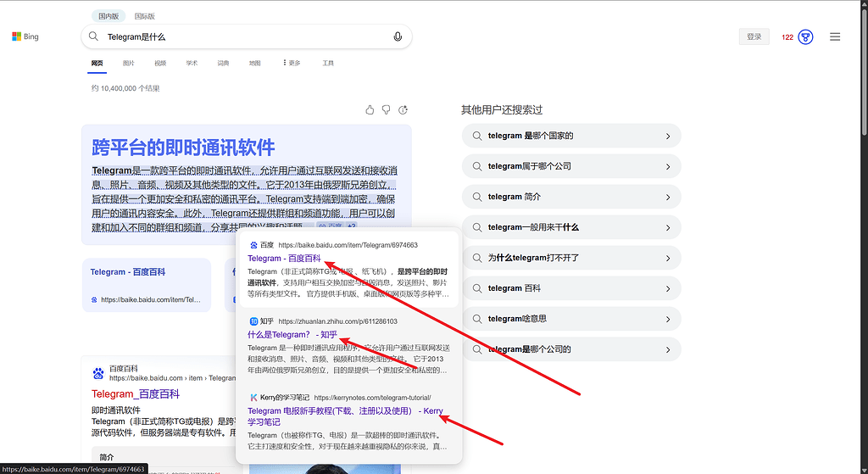Screen dimensions: 868x474
Task: Click the Zhihu favicon in popup
Action: (253, 321)
